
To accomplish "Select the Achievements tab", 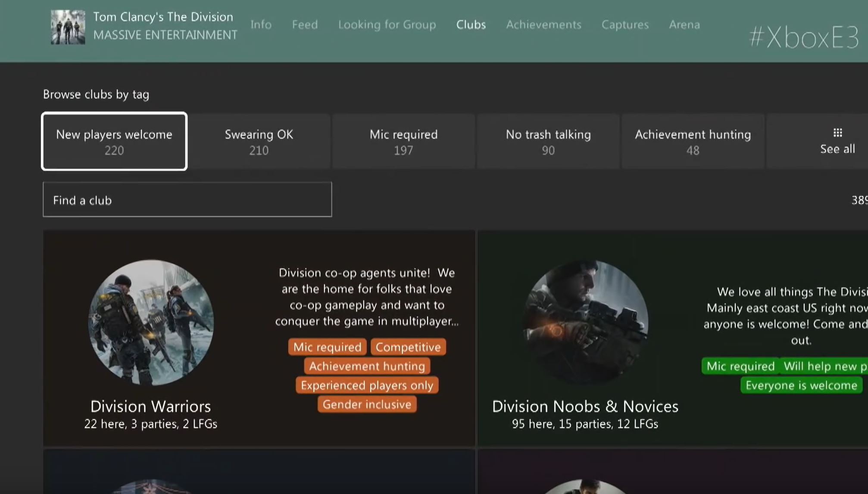I will click(x=543, y=25).
